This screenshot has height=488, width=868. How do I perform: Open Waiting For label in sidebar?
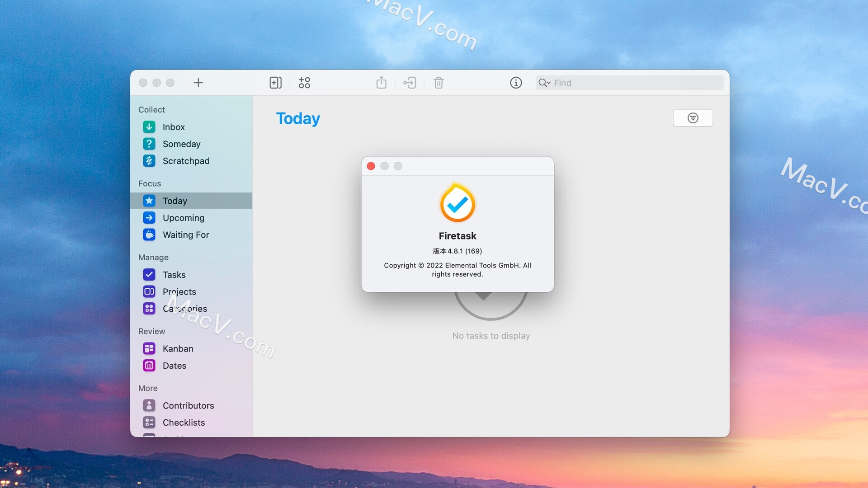(186, 235)
